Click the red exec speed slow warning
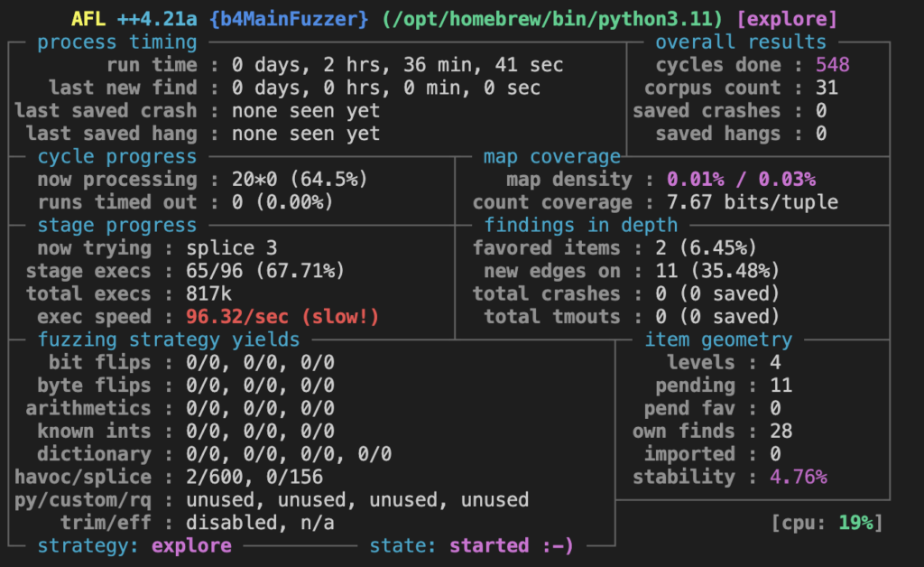This screenshot has height=567, width=924. click(x=282, y=317)
